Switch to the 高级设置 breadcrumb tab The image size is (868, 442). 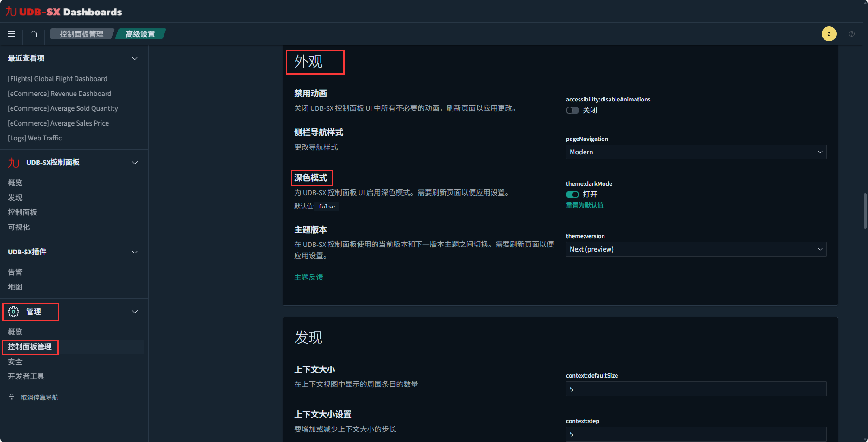click(x=140, y=34)
